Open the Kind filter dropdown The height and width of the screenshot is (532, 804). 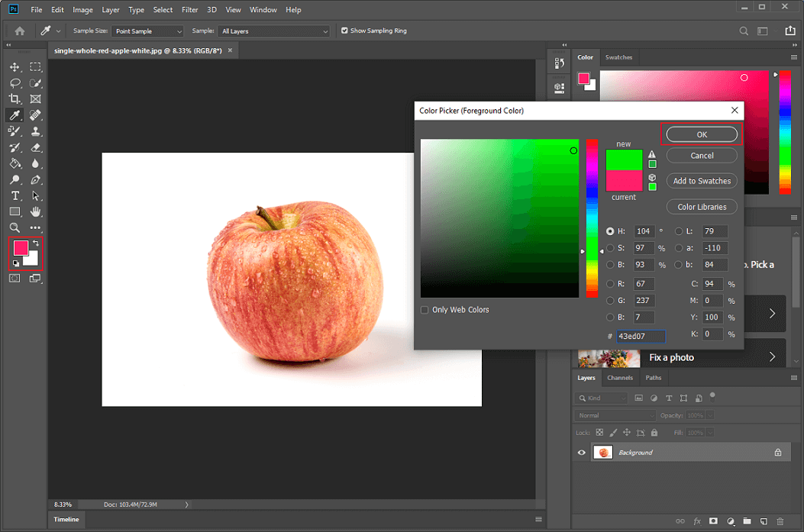pyautogui.click(x=602, y=398)
